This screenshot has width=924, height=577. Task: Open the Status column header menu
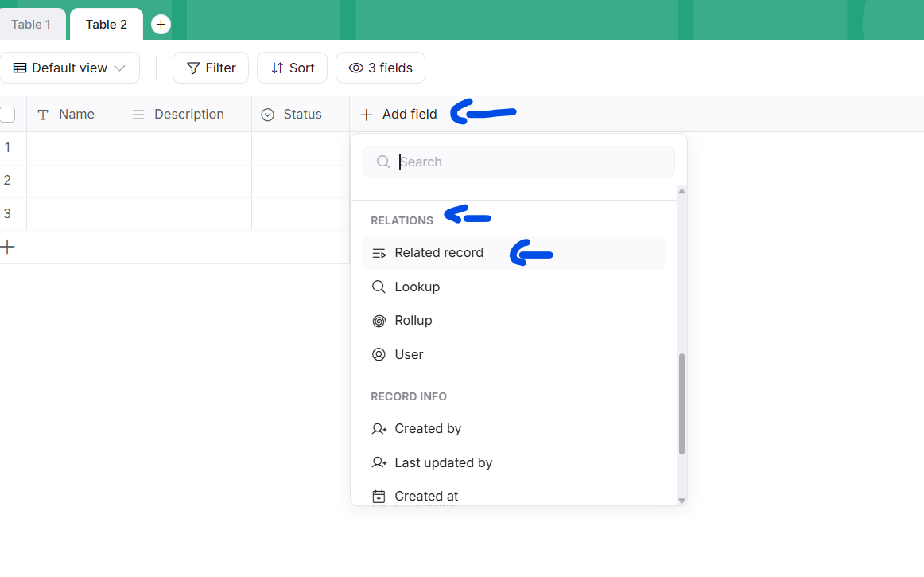pyautogui.click(x=301, y=115)
